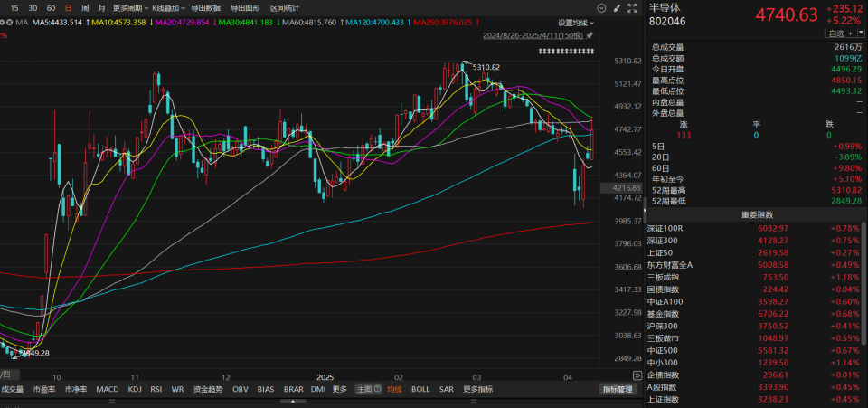Show OBV indicator

tap(241, 389)
